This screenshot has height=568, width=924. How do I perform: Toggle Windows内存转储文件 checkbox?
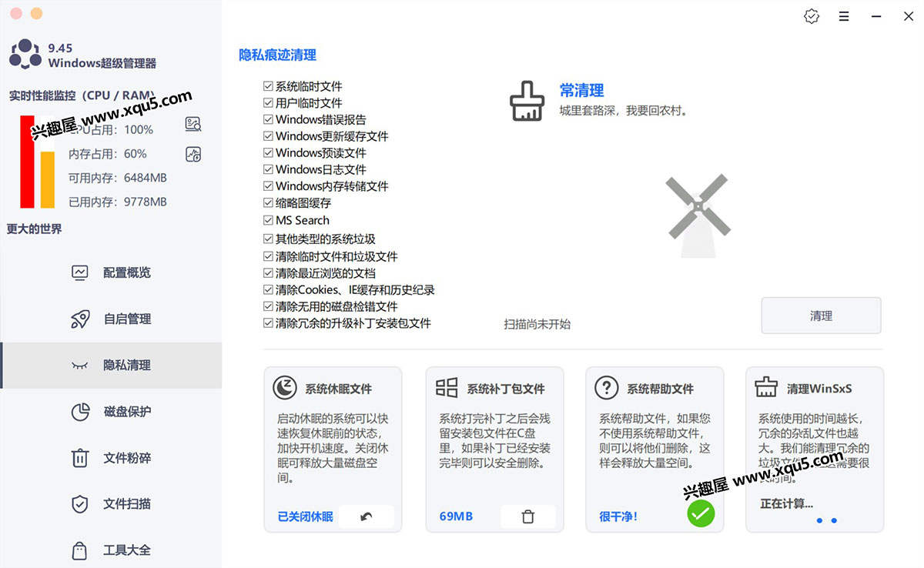click(269, 186)
